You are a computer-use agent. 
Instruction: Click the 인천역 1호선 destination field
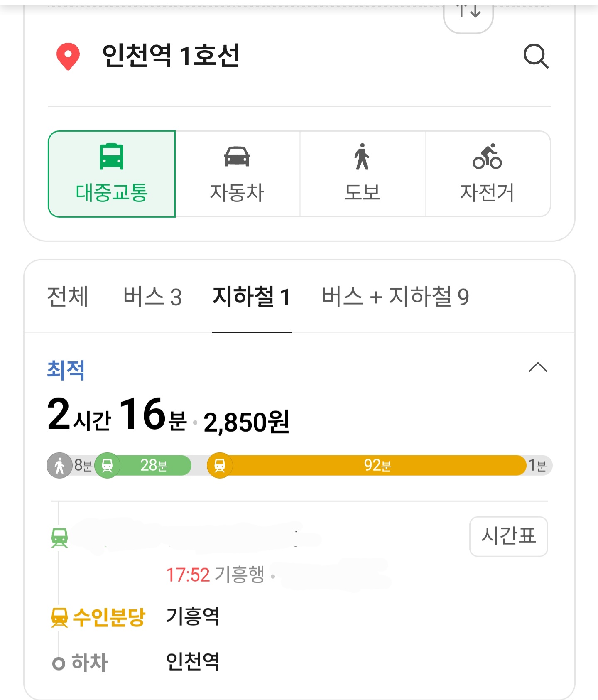pyautogui.click(x=170, y=56)
